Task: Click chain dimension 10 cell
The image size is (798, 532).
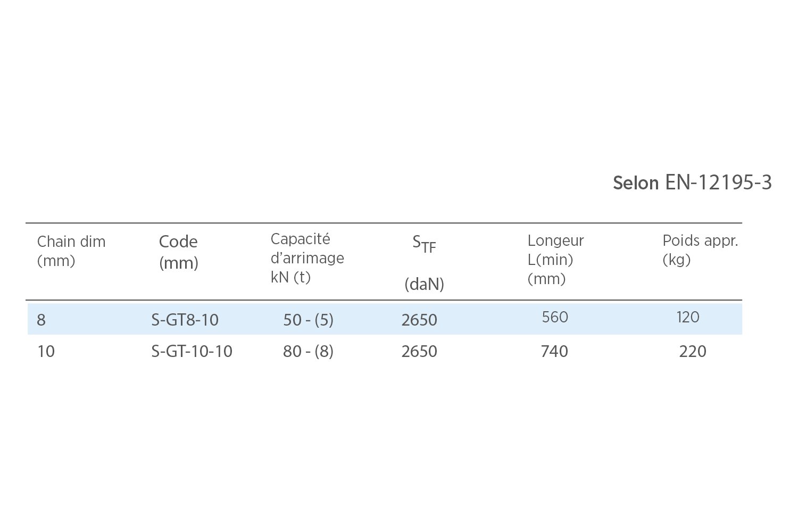Action: click(46, 351)
